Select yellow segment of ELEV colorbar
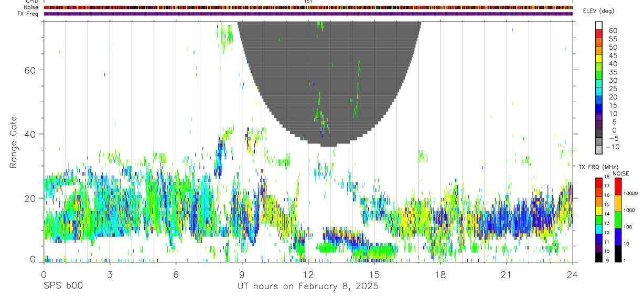Image resolution: width=644 pixels, height=297 pixels. click(599, 60)
